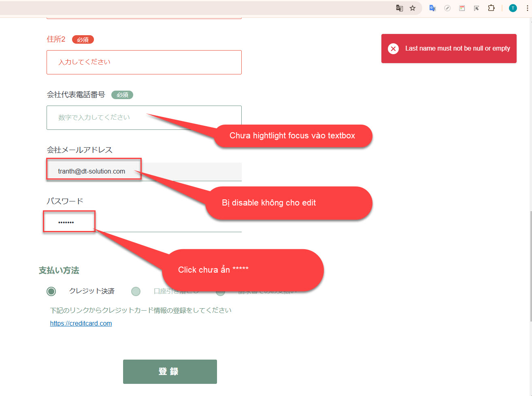Open the Chrome profile avatar T
532x396 pixels.
(513, 8)
